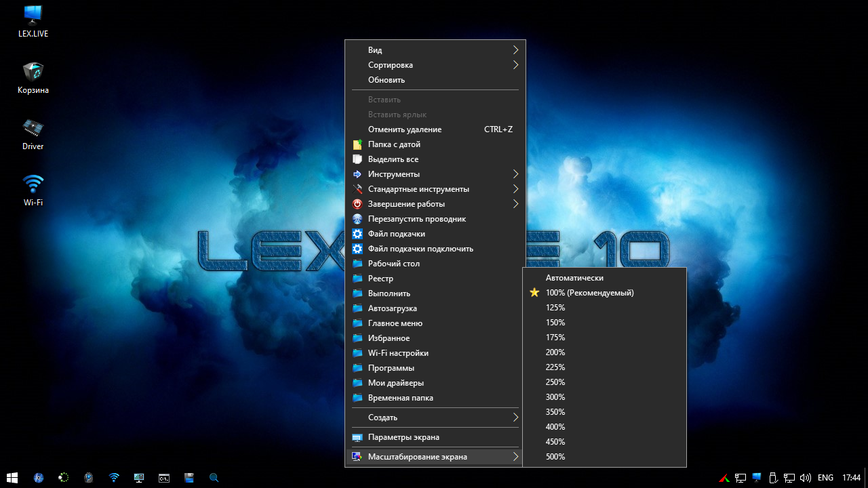This screenshot has width=868, height=488.
Task: Click Отменить удаление menu entry
Action: (x=405, y=129)
